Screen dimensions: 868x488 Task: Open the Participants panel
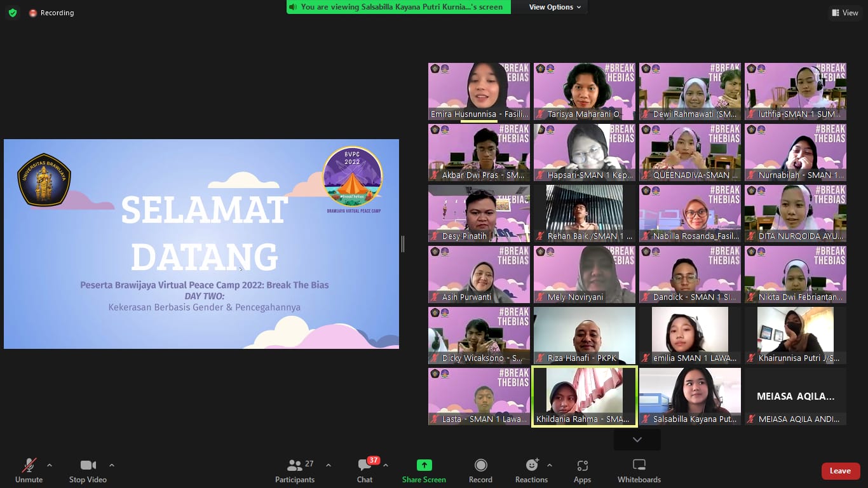point(295,471)
